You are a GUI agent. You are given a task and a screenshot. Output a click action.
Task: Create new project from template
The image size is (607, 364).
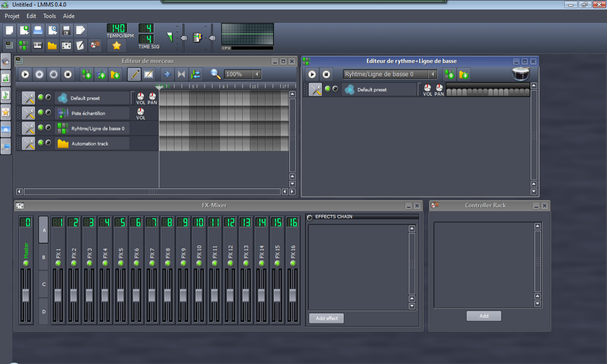point(24,30)
